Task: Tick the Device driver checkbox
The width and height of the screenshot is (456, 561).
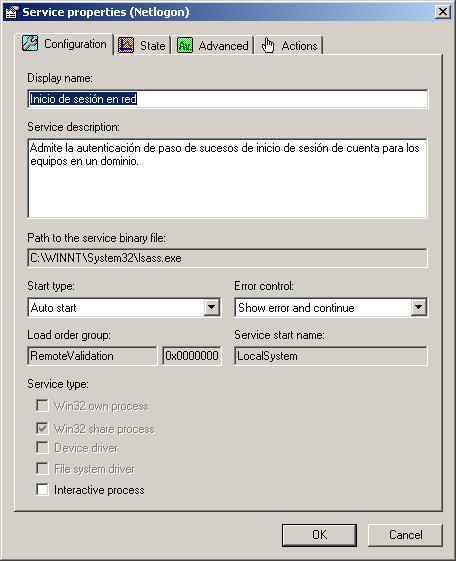Action: tap(43, 447)
